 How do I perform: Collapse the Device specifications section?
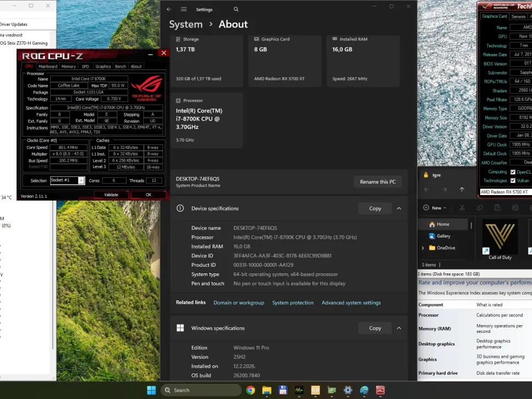click(x=399, y=208)
